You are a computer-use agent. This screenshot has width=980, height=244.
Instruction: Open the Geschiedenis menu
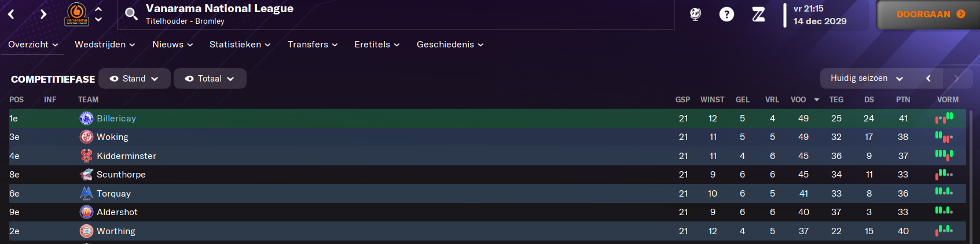450,45
